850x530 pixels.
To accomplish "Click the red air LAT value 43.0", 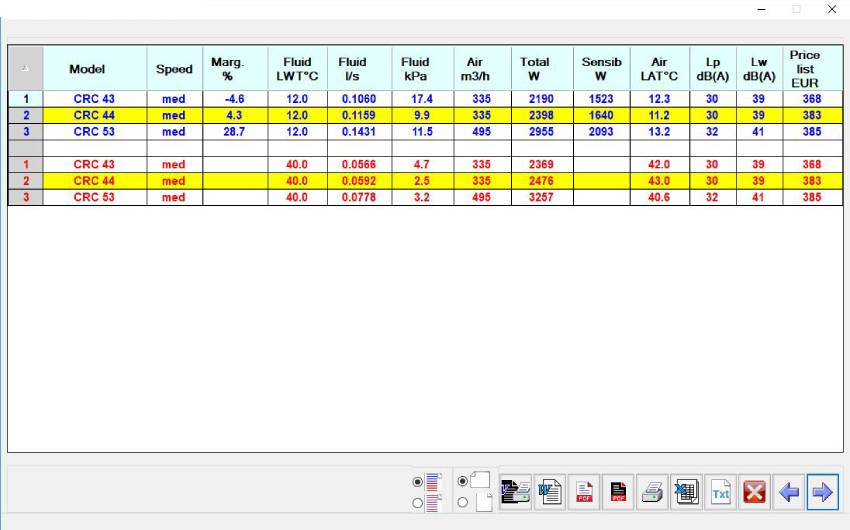I will coord(660,181).
